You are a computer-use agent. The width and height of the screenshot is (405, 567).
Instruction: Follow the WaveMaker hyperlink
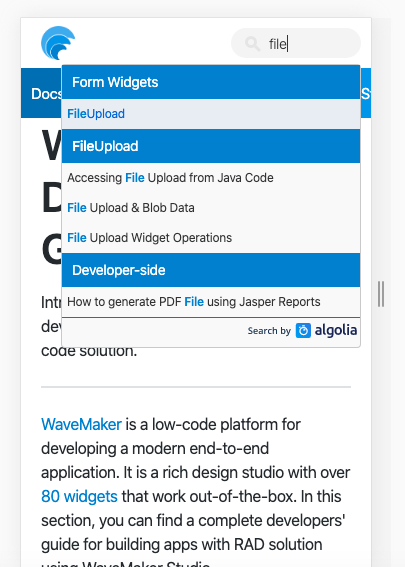[x=81, y=424]
